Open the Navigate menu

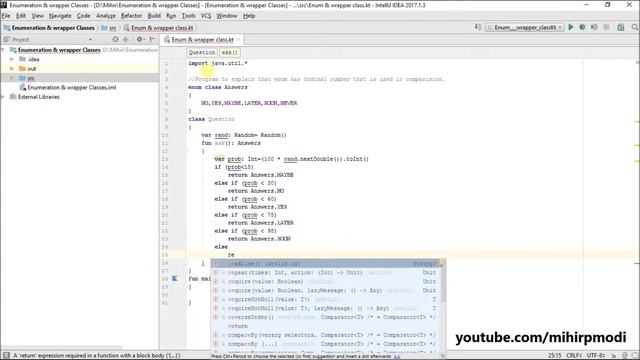tap(60, 16)
